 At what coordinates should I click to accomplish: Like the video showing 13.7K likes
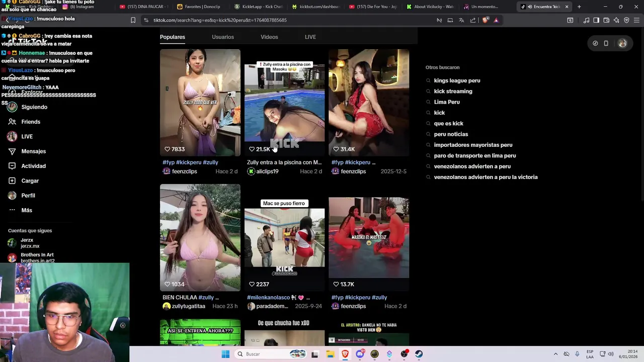pyautogui.click(x=336, y=284)
